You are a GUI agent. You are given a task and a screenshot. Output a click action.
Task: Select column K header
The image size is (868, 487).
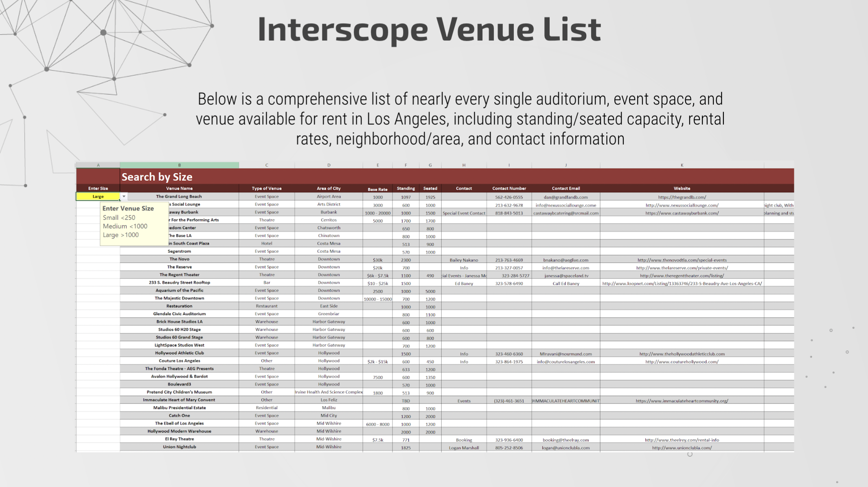click(x=682, y=165)
